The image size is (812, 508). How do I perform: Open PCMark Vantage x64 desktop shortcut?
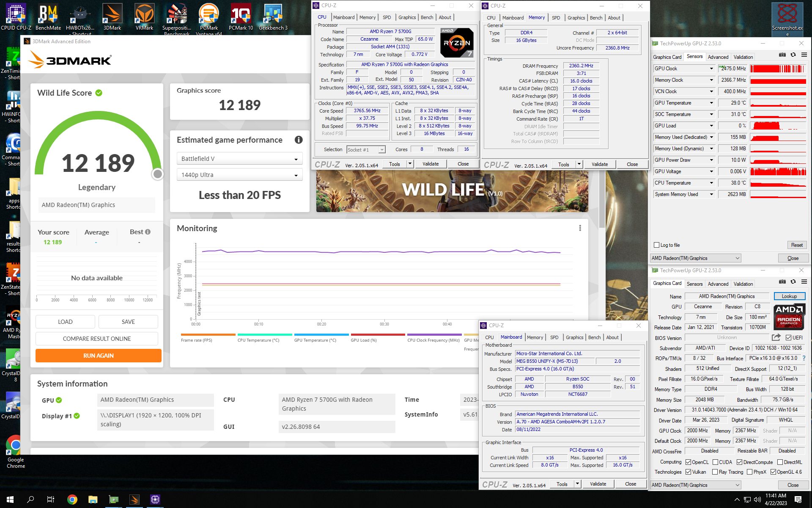click(x=209, y=19)
